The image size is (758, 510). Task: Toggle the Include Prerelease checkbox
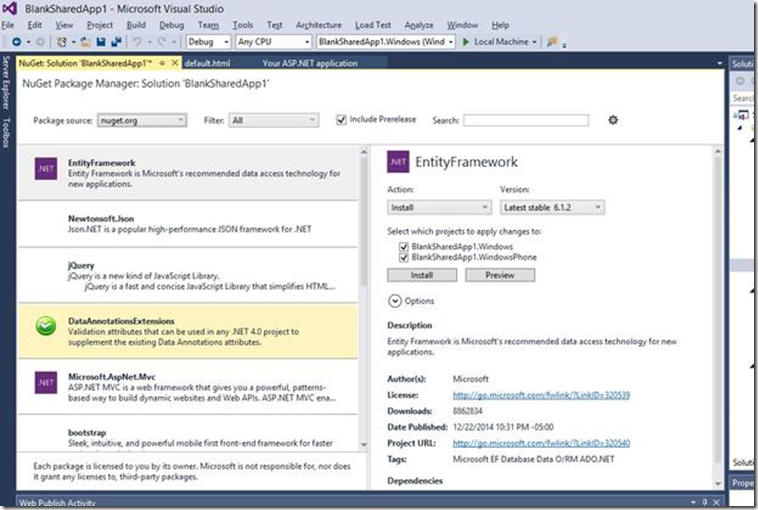point(341,120)
